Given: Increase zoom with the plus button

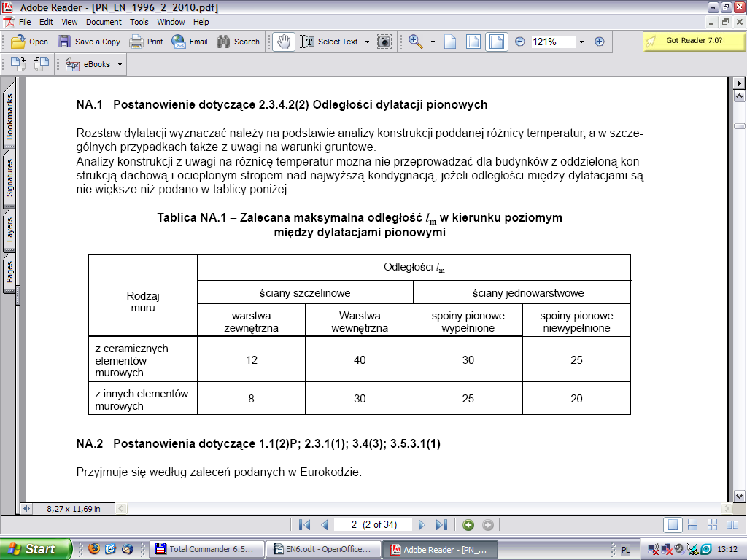Looking at the screenshot, I should [600, 42].
